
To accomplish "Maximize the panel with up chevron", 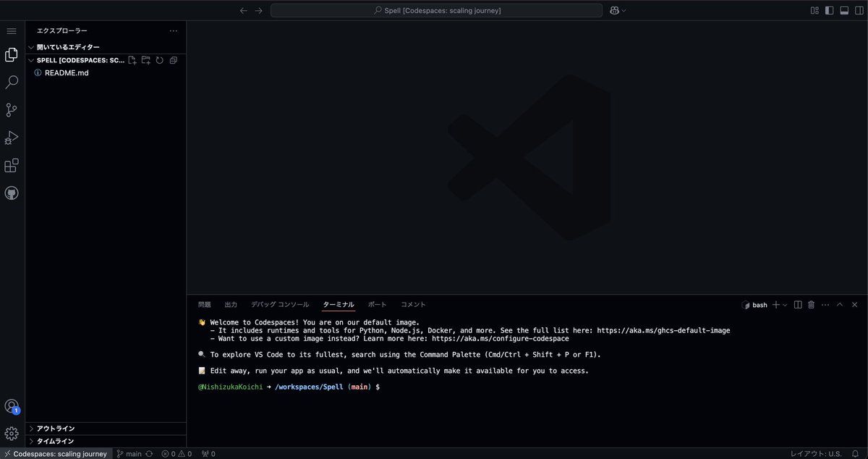I will (840, 305).
